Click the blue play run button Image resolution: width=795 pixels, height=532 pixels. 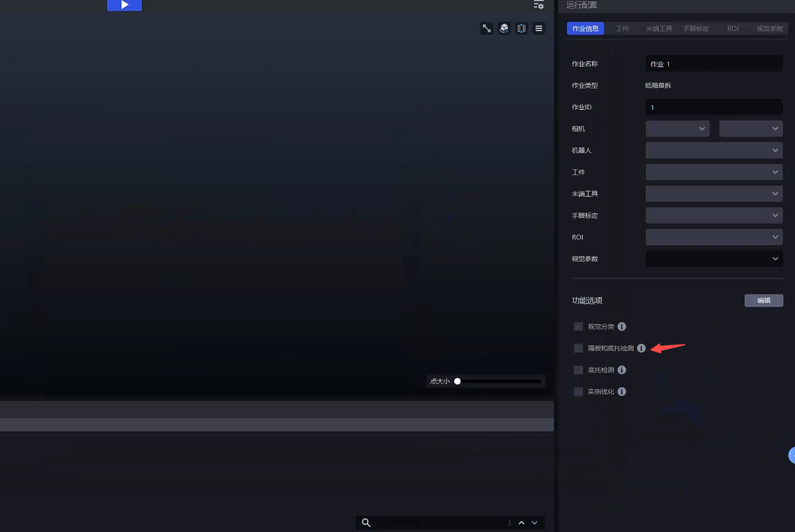pos(124,5)
